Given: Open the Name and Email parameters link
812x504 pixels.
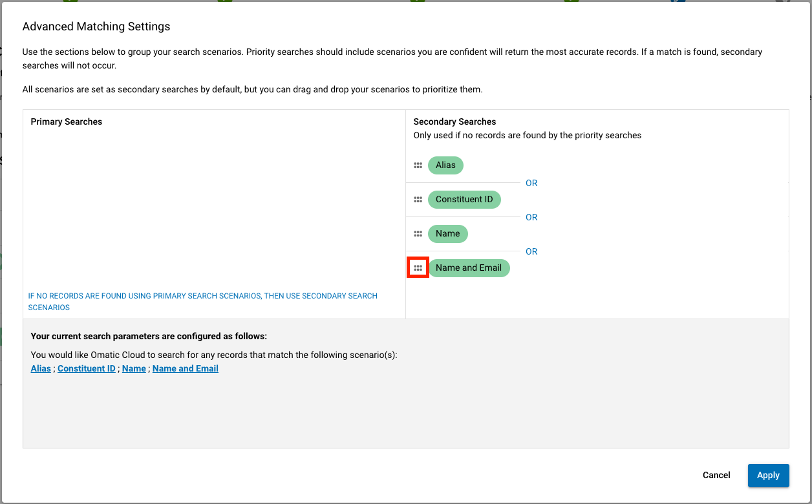Looking at the screenshot, I should tap(185, 368).
